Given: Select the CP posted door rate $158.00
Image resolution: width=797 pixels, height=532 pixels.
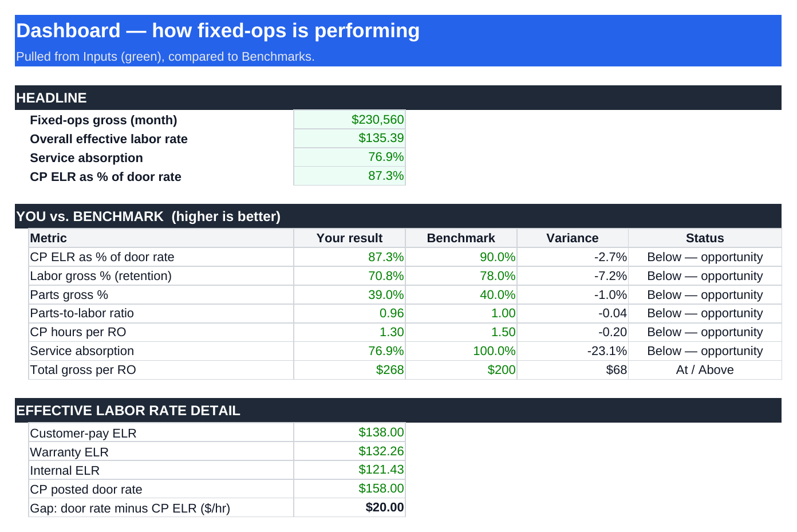Looking at the screenshot, I should tap(349, 489).
